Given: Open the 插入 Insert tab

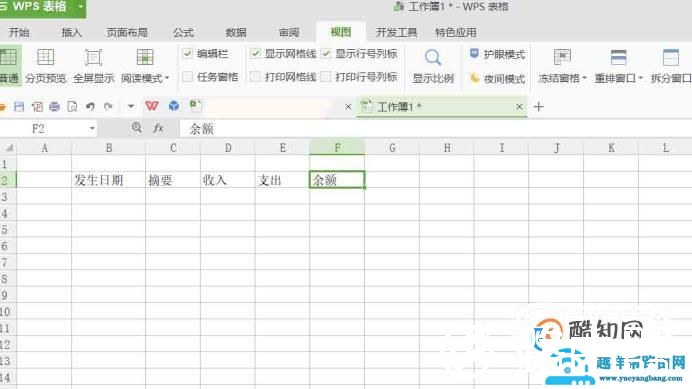Looking at the screenshot, I should pos(71,32).
